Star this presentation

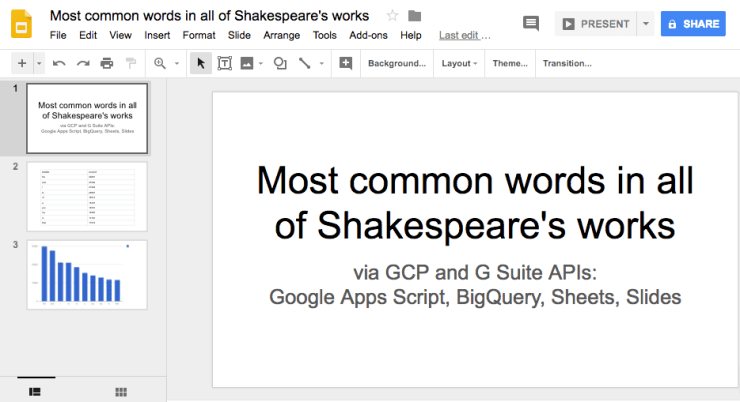click(x=393, y=16)
